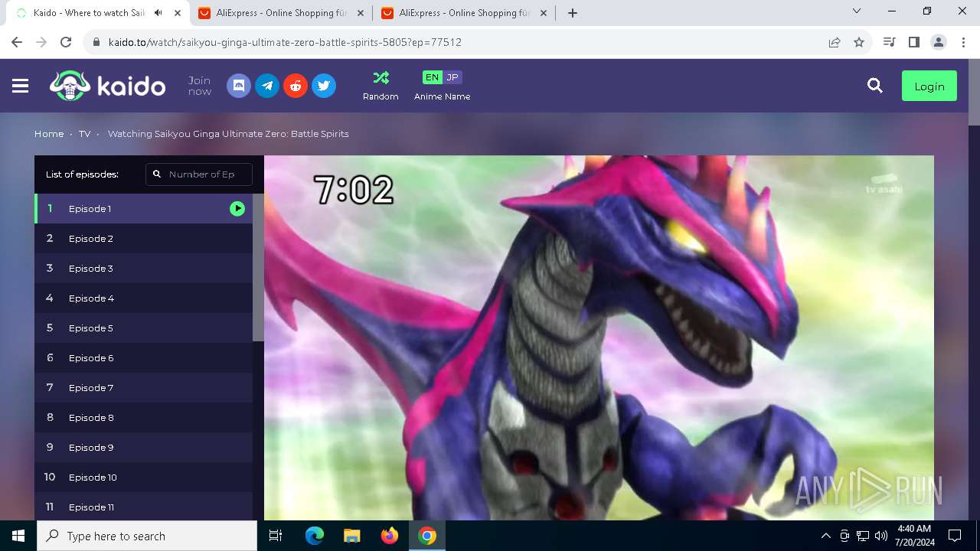Image resolution: width=980 pixels, height=551 pixels.
Task: Switch anime names to EN
Action: click(433, 77)
